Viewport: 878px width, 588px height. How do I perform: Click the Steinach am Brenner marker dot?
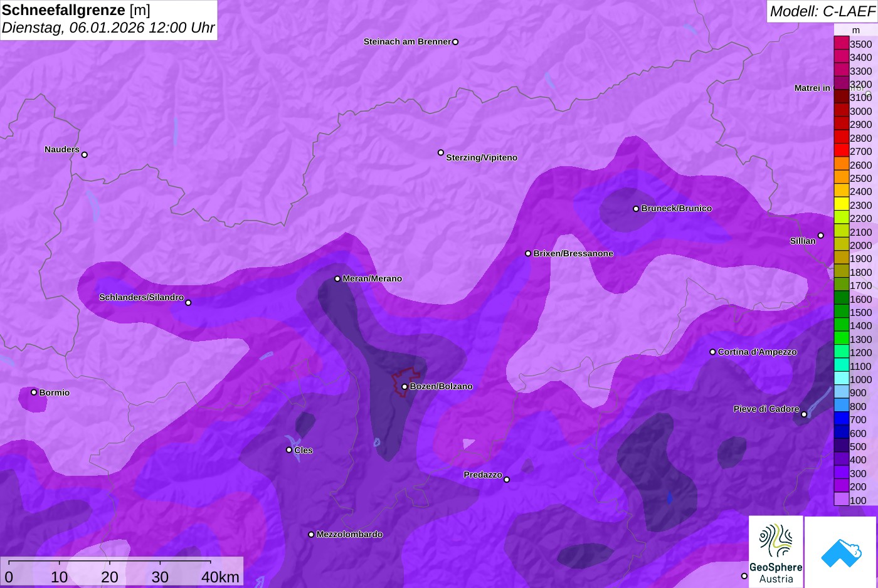click(455, 42)
